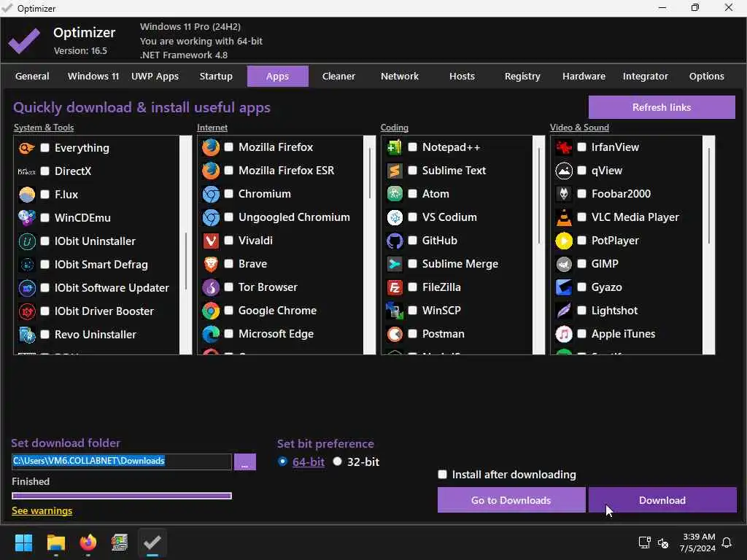
Task: Click the qView label
Action: point(606,171)
